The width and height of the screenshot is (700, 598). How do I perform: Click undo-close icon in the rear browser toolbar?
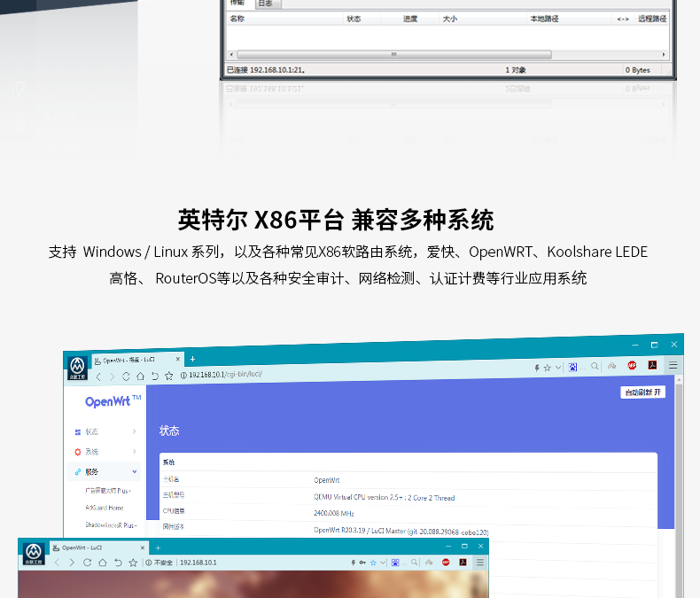[x=154, y=377]
